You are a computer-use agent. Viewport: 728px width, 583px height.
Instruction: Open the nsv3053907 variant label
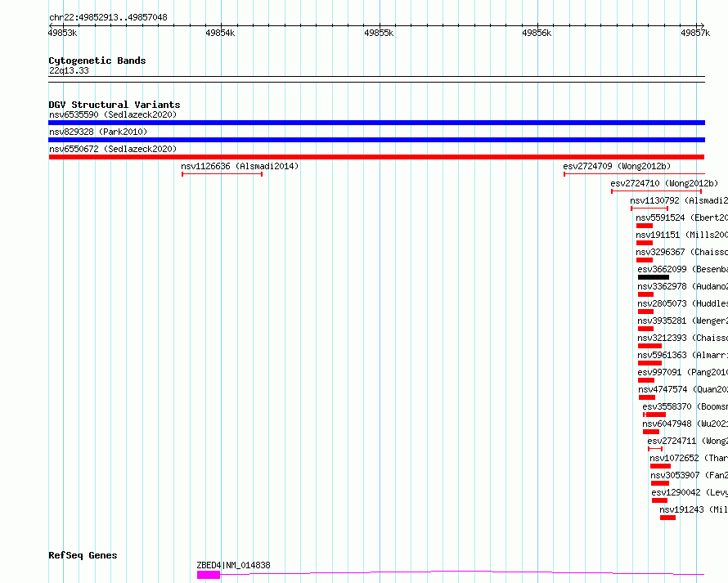[689, 475]
